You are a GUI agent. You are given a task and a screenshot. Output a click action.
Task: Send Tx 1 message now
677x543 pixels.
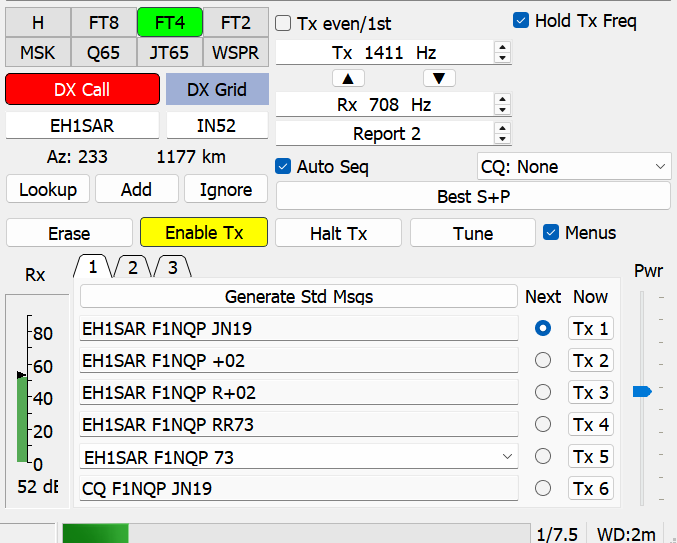pyautogui.click(x=591, y=328)
